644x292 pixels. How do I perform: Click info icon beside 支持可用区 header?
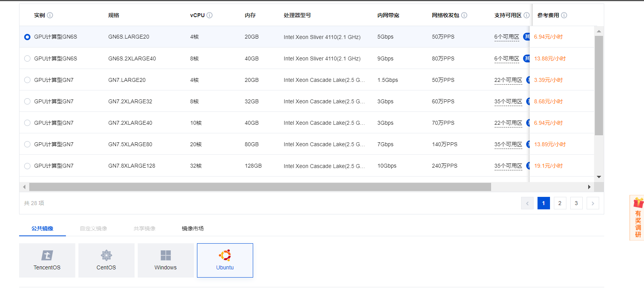click(527, 15)
